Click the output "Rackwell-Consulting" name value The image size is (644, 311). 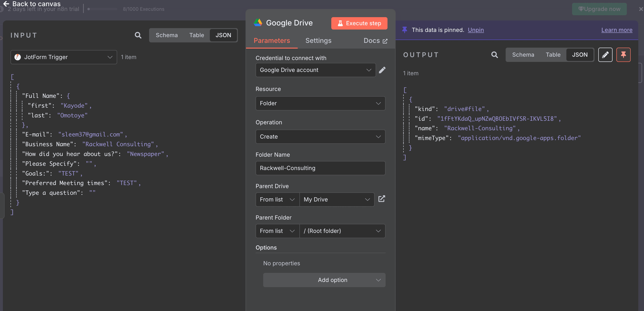pos(480,128)
